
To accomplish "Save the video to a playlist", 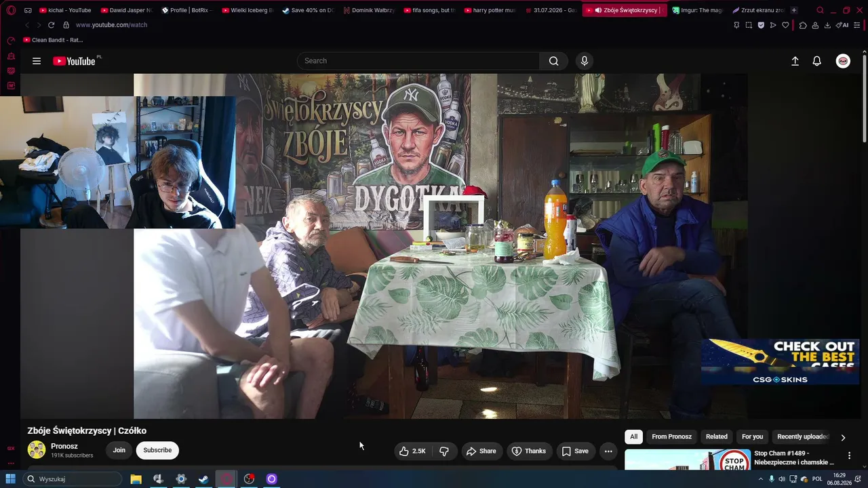I will 575,451.
